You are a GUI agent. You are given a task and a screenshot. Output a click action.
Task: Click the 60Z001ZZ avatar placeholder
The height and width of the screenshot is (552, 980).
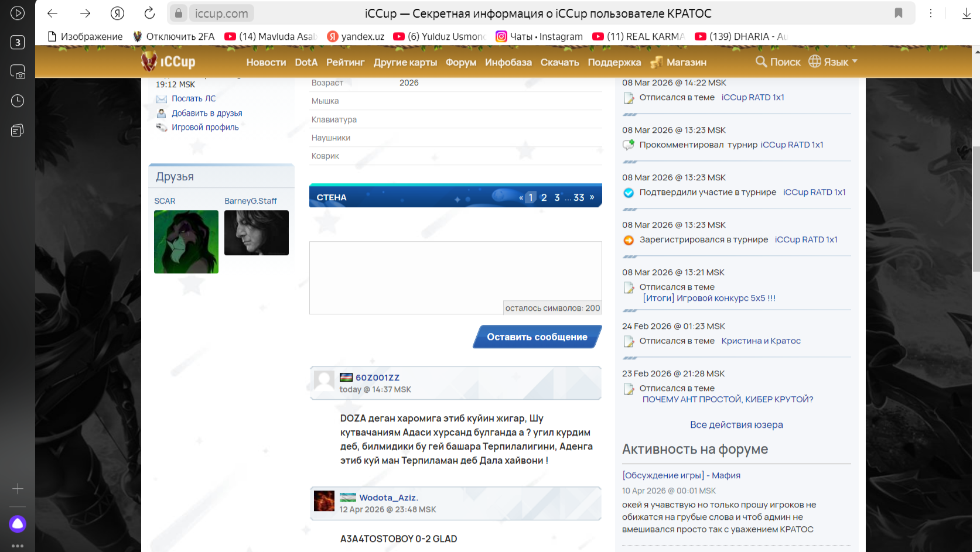point(324,380)
